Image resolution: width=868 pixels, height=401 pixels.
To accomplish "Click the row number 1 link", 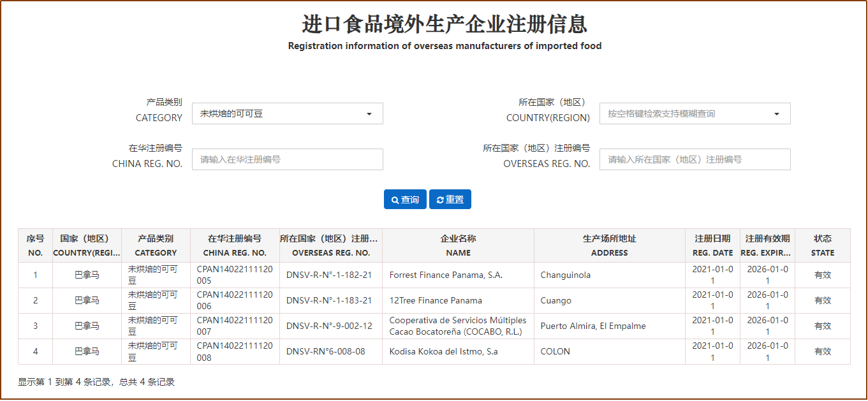I will pyautogui.click(x=35, y=275).
